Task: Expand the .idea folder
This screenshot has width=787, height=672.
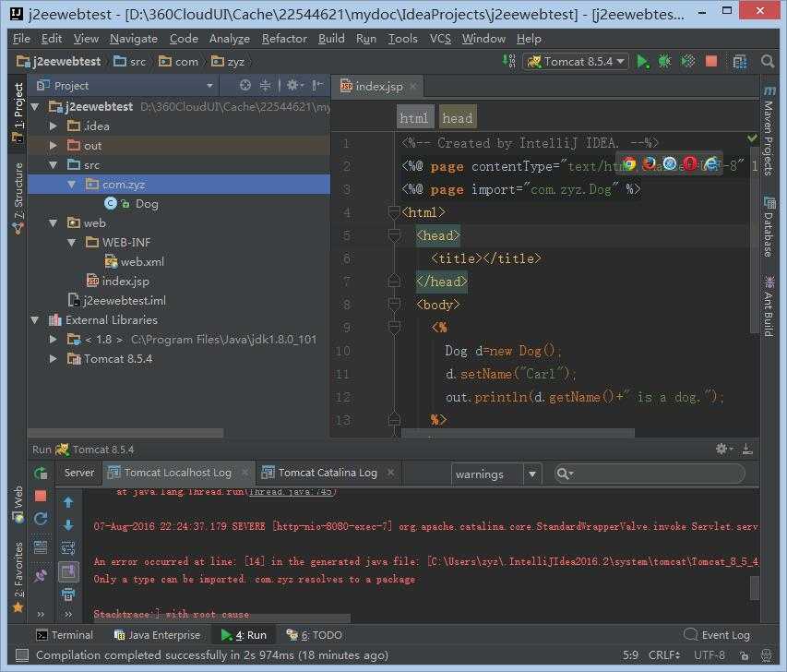Action: 53,126
